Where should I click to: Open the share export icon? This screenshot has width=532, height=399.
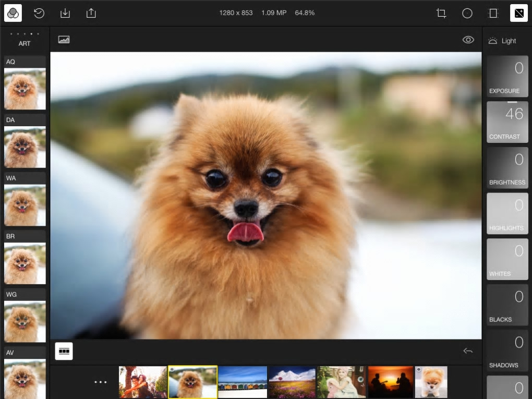coord(91,13)
